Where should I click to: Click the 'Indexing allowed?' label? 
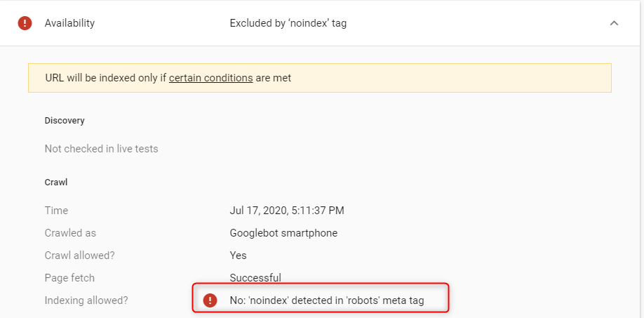tap(86, 300)
